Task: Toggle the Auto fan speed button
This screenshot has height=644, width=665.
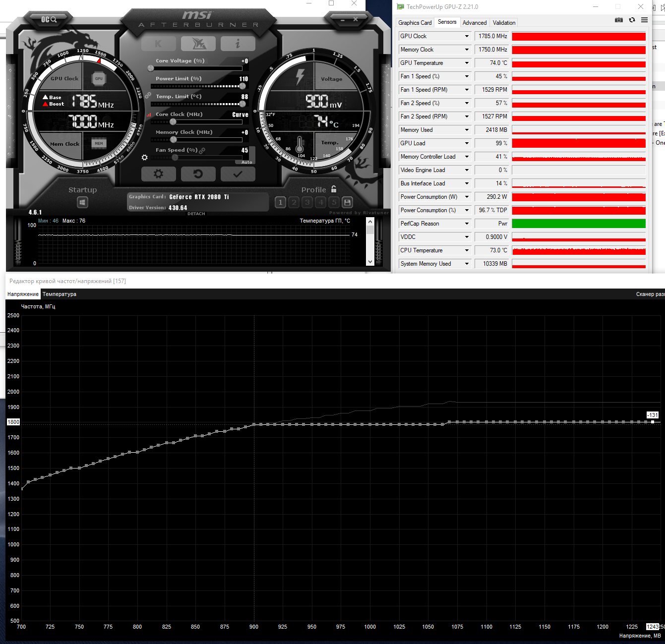Action: point(247,162)
